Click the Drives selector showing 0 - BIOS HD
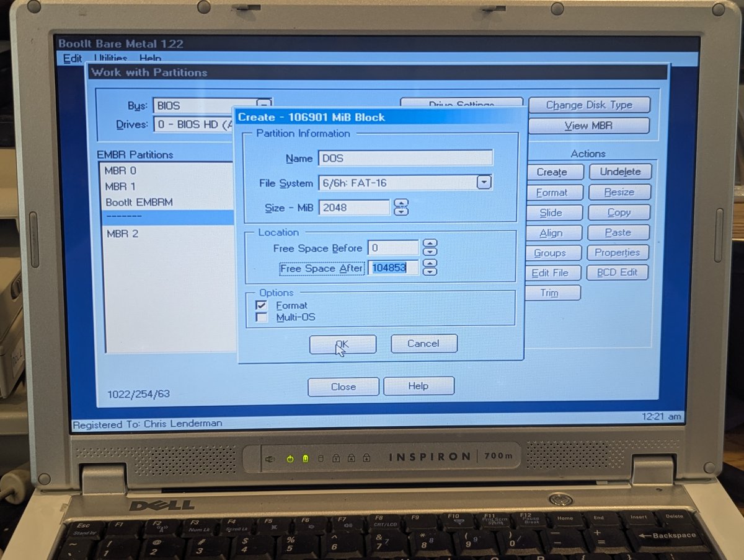The width and height of the screenshot is (744, 560). [x=193, y=125]
